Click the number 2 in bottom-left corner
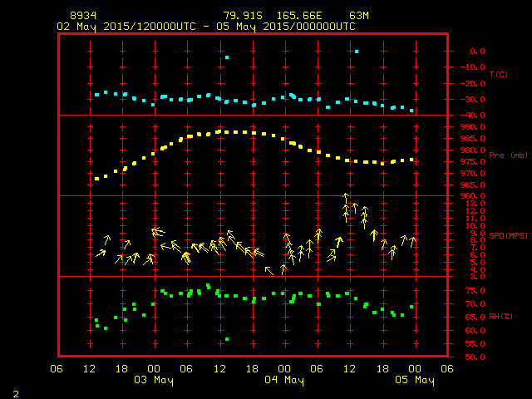Screen dimensions: 532x399 click(15, 392)
